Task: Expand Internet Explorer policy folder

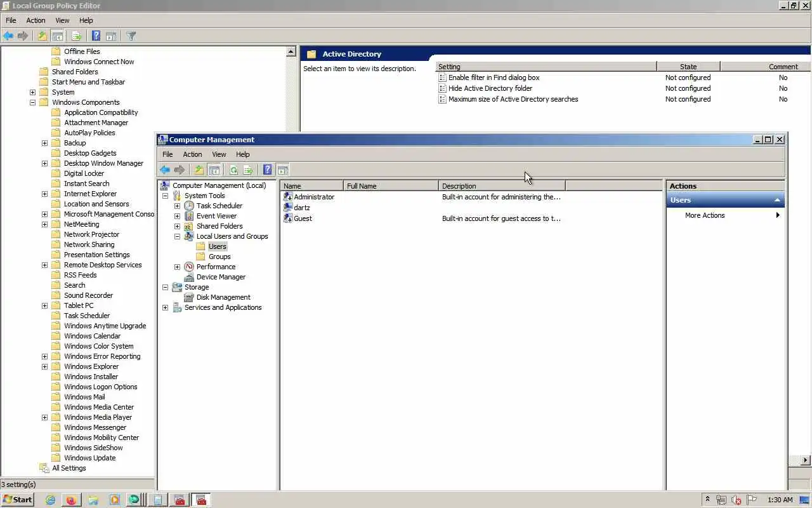Action: tap(44, 194)
